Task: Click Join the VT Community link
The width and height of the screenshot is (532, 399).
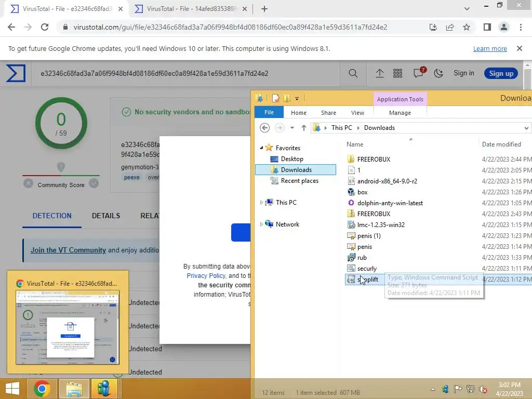Action: click(x=68, y=250)
